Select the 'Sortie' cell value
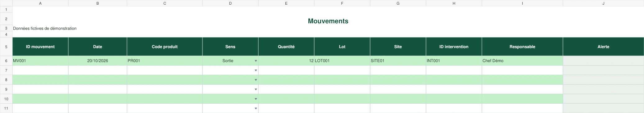 pos(228,61)
